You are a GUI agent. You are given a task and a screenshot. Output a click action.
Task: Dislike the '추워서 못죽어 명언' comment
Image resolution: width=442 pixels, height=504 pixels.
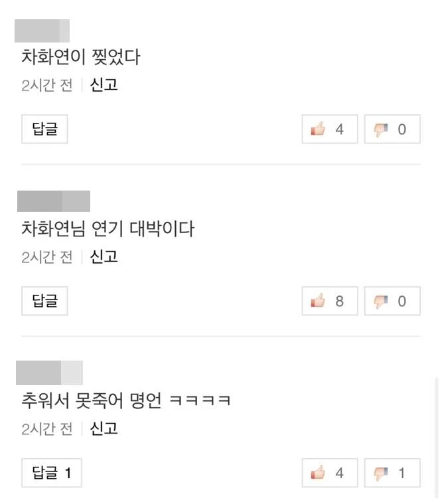pos(392,473)
